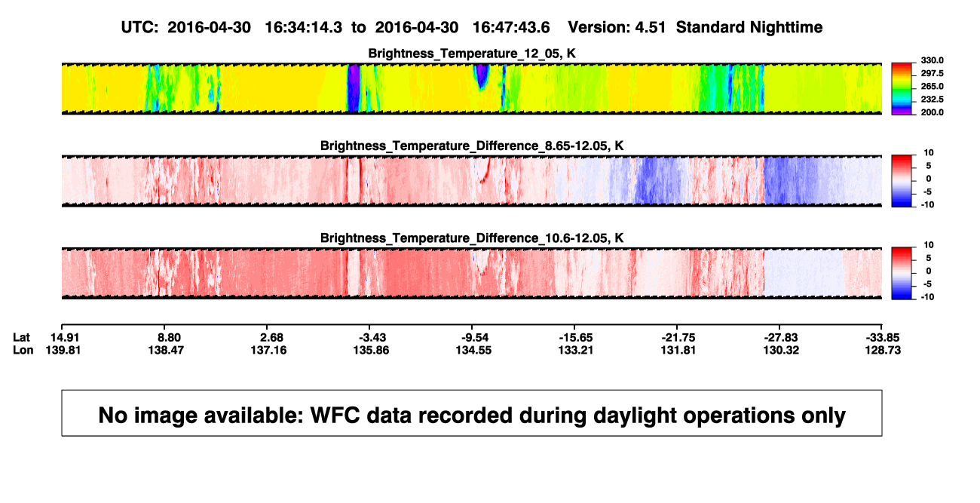Click the longitude value 138.47
980x503 pixels.
[167, 350]
